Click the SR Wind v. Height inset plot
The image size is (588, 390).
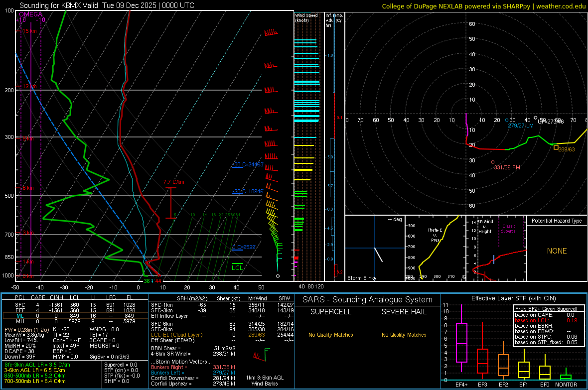[x=496, y=248]
